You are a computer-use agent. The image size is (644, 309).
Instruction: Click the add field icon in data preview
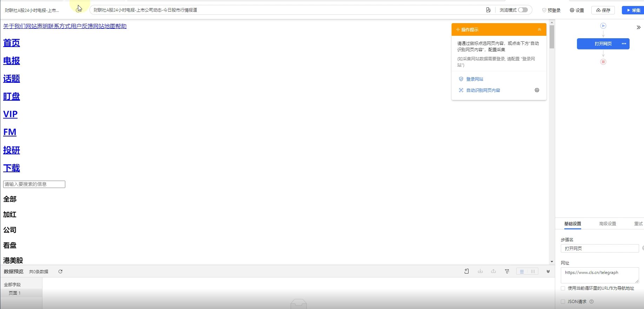[x=466, y=271]
